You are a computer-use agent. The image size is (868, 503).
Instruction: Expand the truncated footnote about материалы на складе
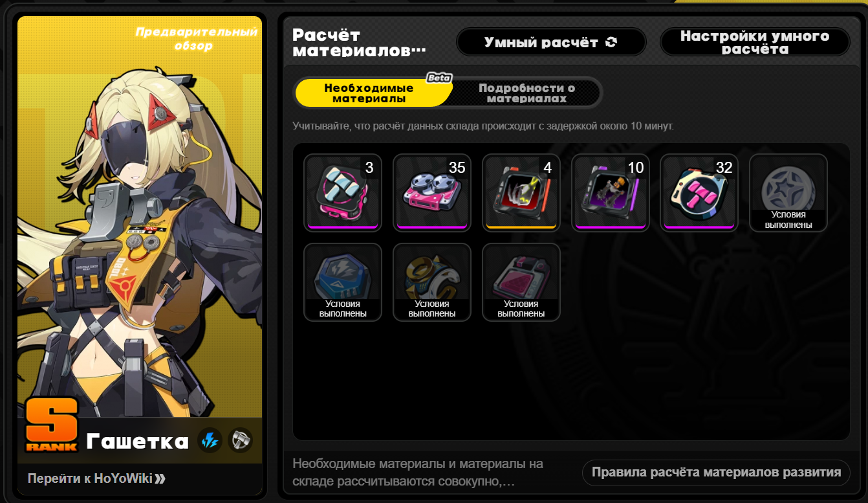pyautogui.click(x=418, y=473)
